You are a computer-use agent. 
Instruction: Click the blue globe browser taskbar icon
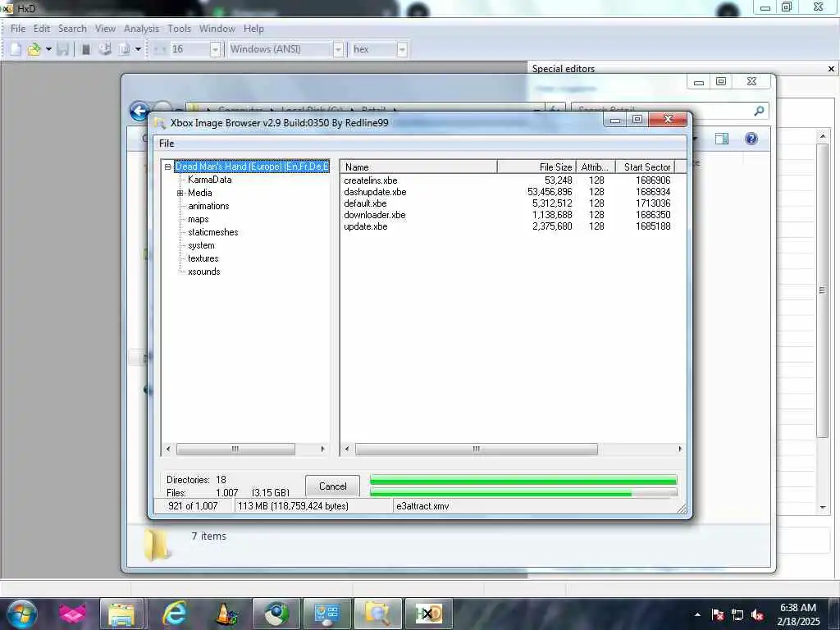pos(276,614)
